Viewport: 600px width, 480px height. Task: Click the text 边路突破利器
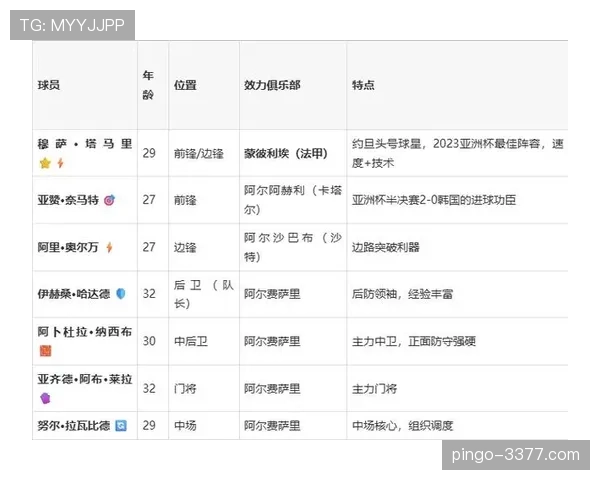[x=386, y=247]
